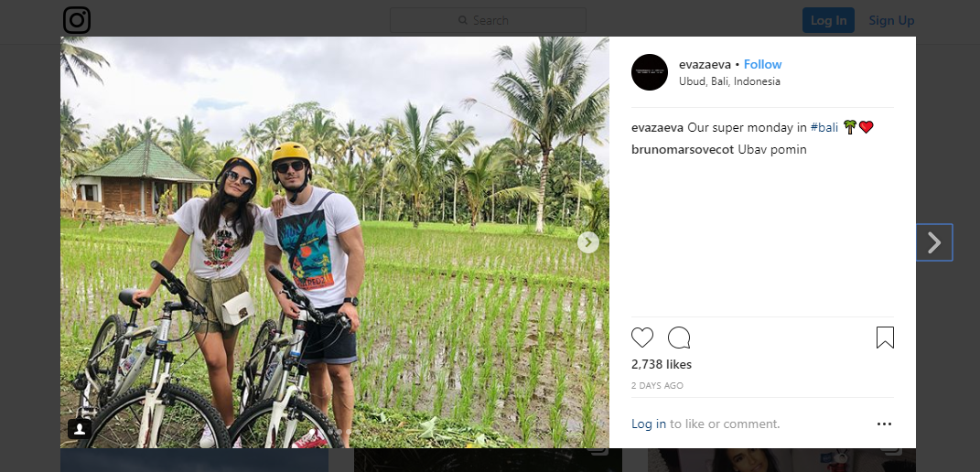
Task: Open Ubud, Bali, Indonesia location
Action: (x=729, y=80)
